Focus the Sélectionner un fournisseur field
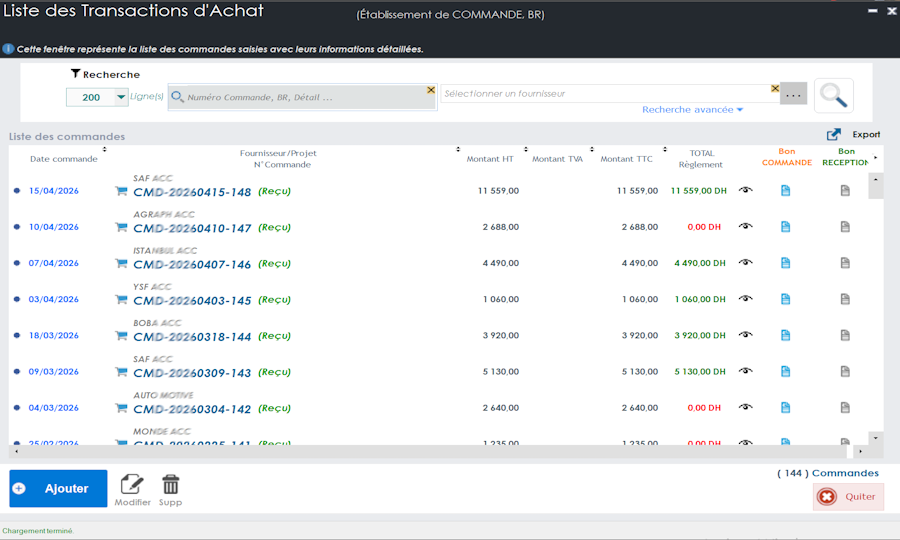Viewport: 900px width, 540px height. click(610, 94)
